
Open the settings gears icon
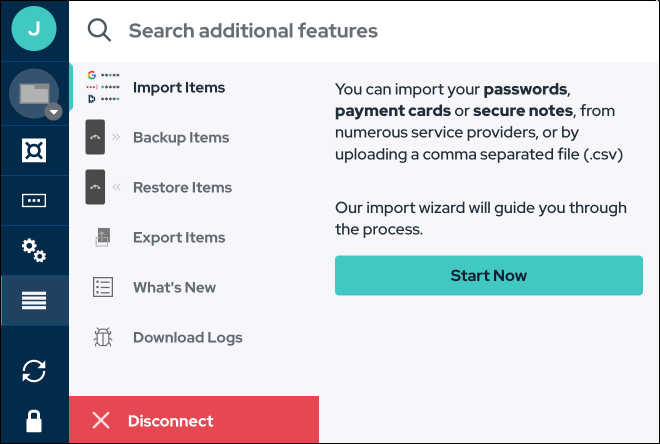pyautogui.click(x=34, y=250)
